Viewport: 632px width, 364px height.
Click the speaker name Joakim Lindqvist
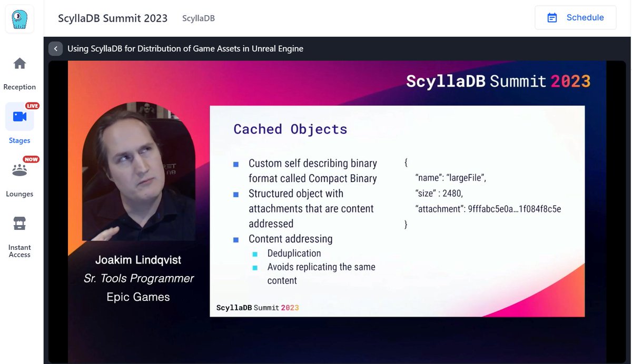pos(138,260)
